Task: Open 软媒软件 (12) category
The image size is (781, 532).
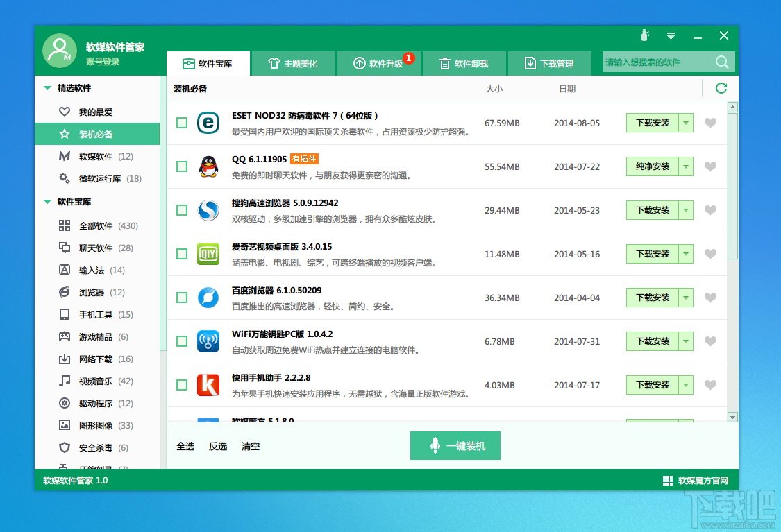Action: (97, 156)
